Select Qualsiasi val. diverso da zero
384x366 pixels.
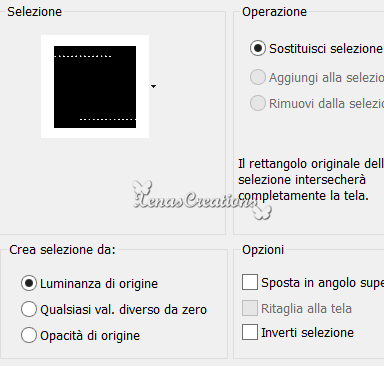click(29, 309)
